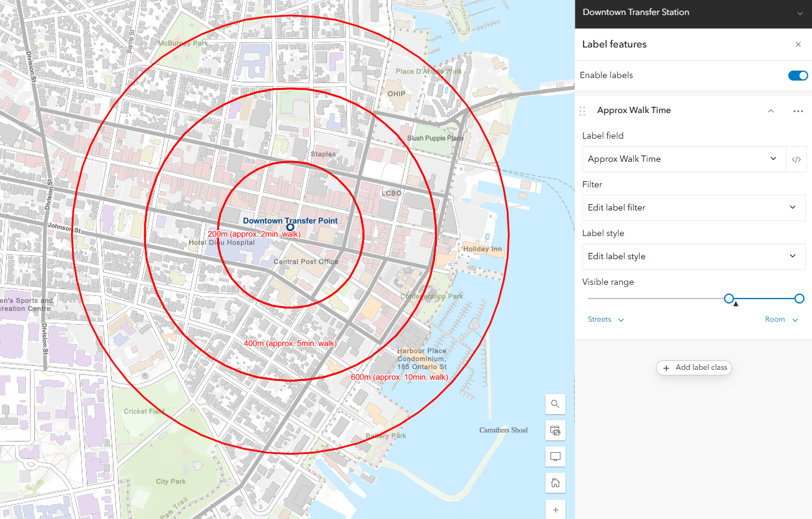Click the 400m (approx. 5min. walk) label

pos(290,344)
